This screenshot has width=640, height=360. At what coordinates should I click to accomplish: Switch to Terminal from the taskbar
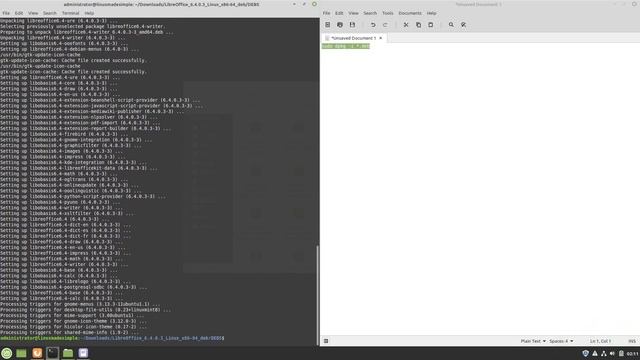[x=52, y=353]
